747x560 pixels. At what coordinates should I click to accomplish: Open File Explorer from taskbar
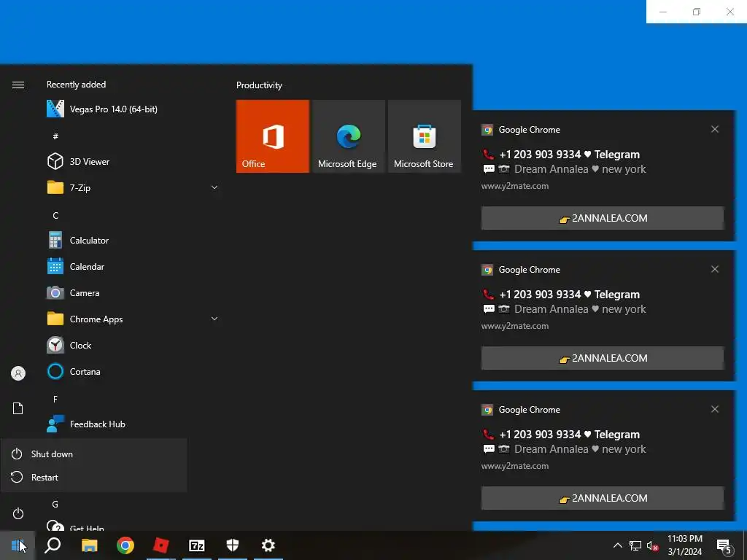point(89,545)
